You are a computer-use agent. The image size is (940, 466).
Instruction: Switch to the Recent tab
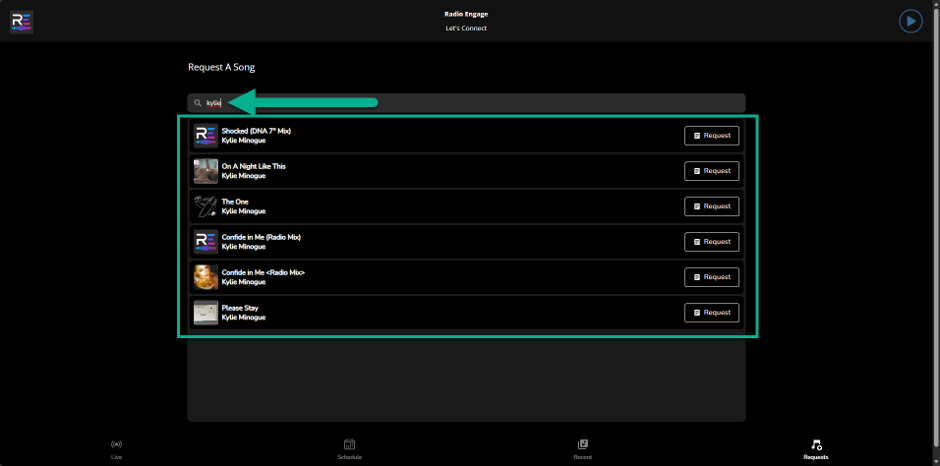click(583, 450)
